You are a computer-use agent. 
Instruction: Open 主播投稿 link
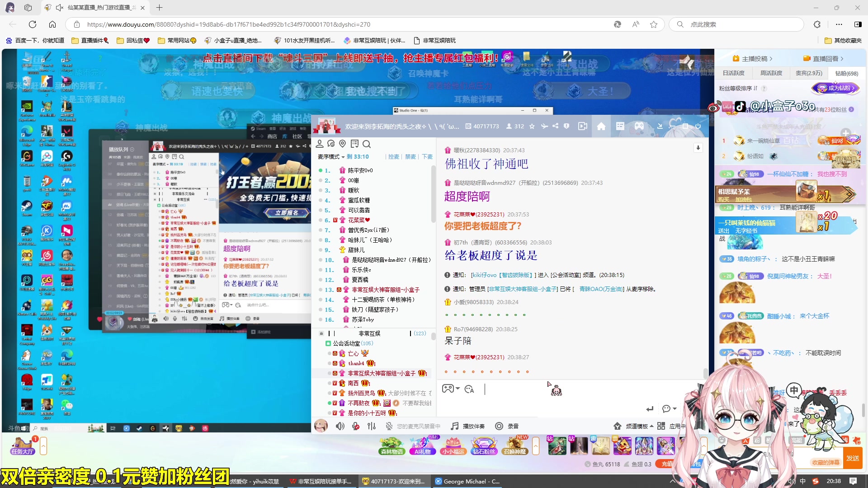point(752,59)
